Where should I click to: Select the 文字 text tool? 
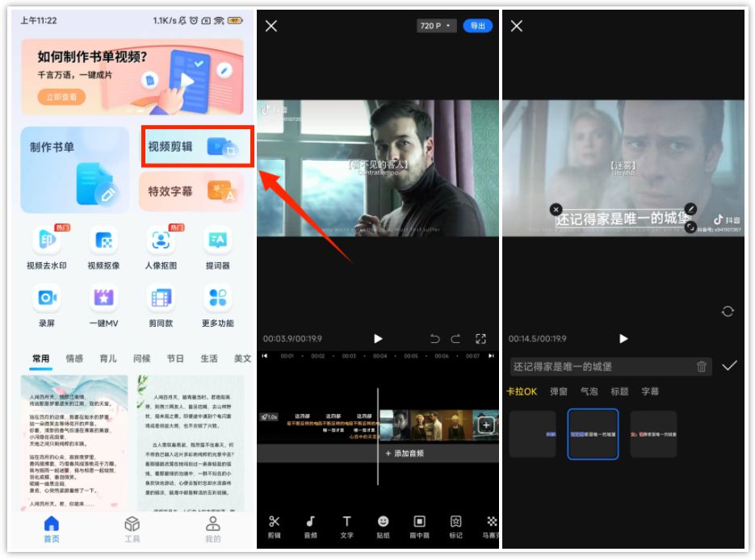pyautogui.click(x=346, y=527)
